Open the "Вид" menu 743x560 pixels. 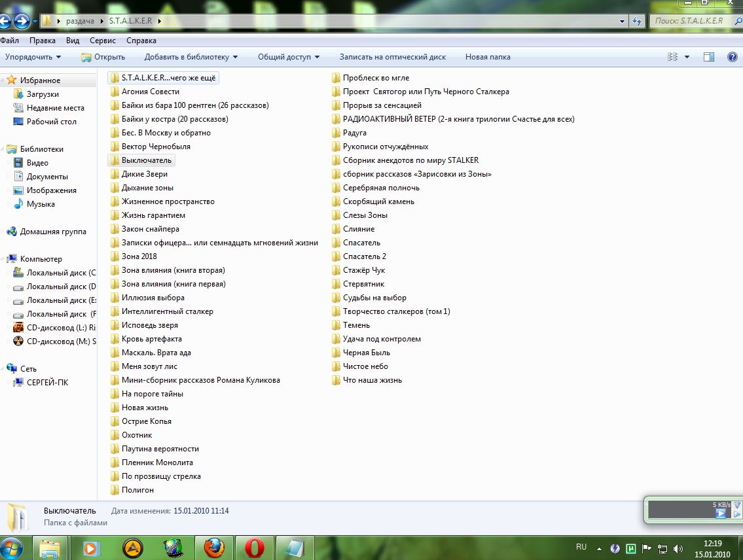click(73, 41)
